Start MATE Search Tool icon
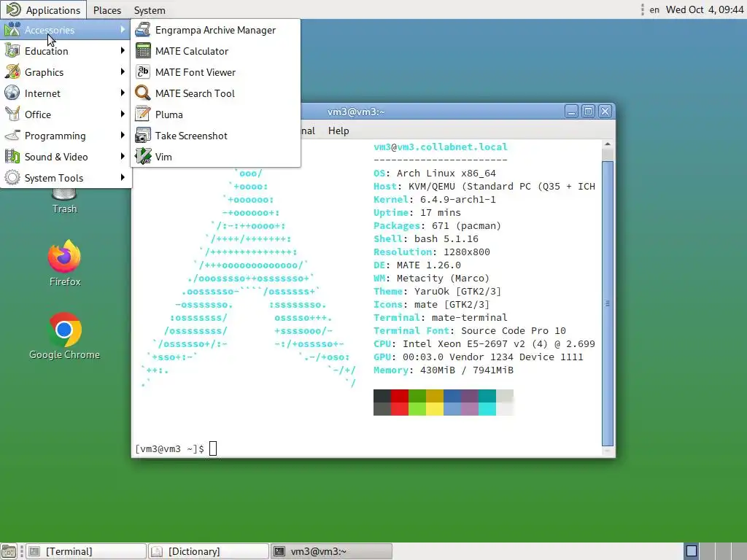Image resolution: width=747 pixels, height=560 pixels. pos(142,93)
